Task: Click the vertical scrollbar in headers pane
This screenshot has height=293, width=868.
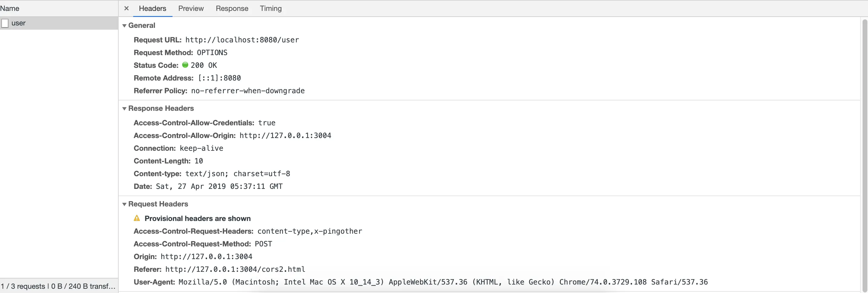Action: (x=864, y=152)
